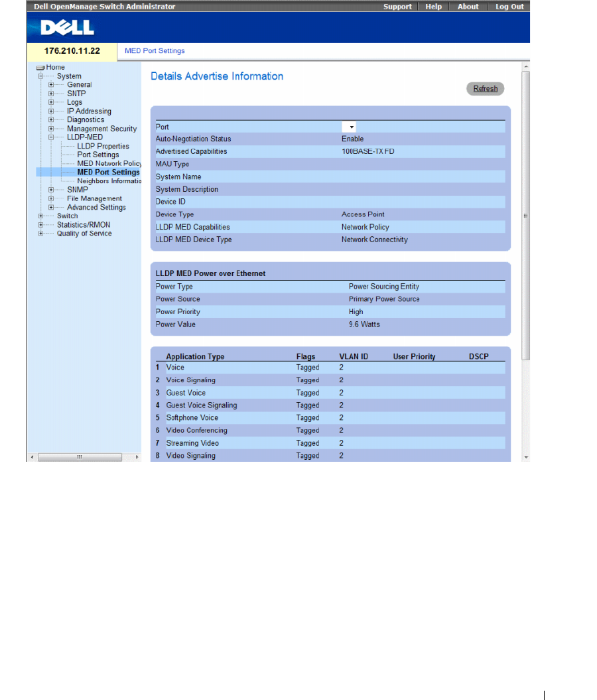Open the Port dropdown list
597x700 pixels.
pos(348,127)
